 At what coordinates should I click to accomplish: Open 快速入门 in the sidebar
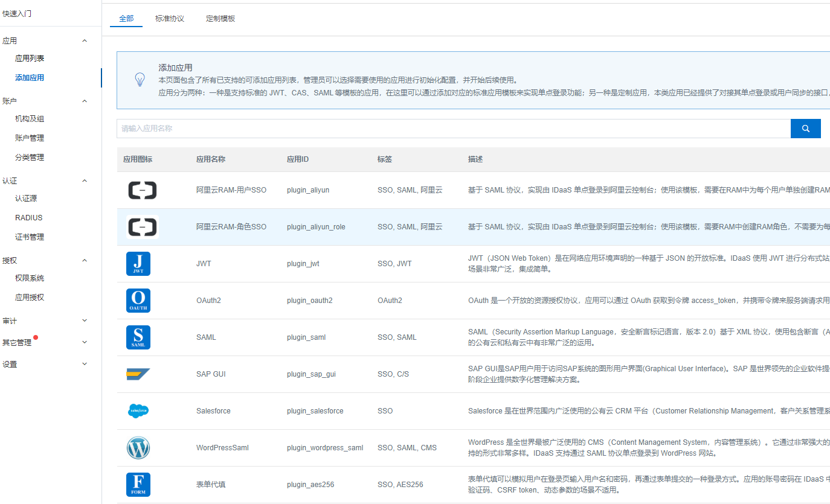[x=17, y=13]
